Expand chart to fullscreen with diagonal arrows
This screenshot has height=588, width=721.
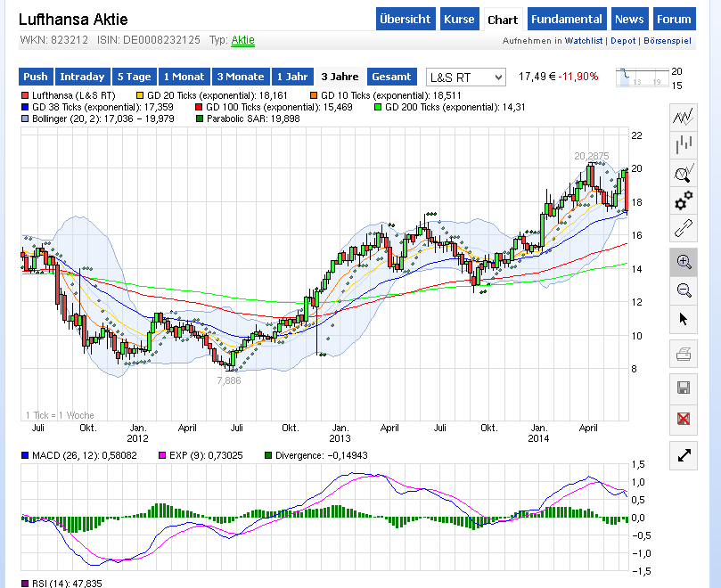[684, 455]
